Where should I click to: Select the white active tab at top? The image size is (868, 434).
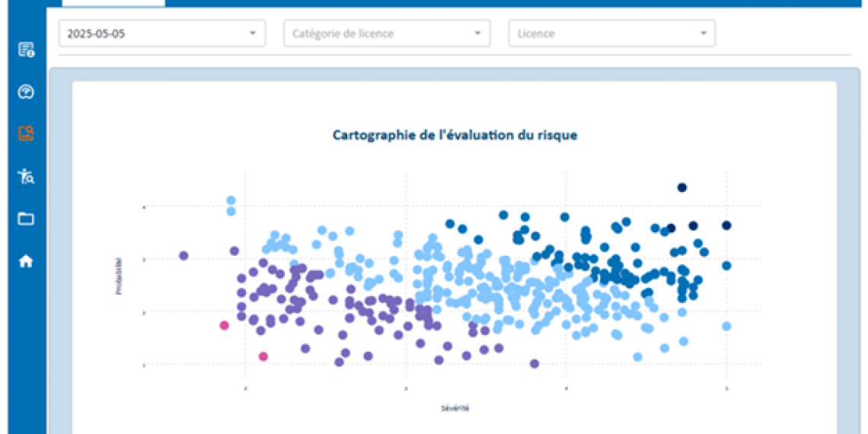coord(113,2)
